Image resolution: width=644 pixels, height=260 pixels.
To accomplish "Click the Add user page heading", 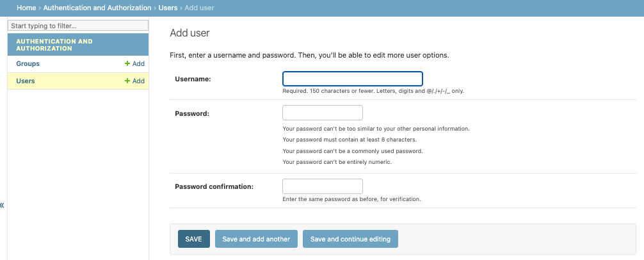I will pos(189,33).
